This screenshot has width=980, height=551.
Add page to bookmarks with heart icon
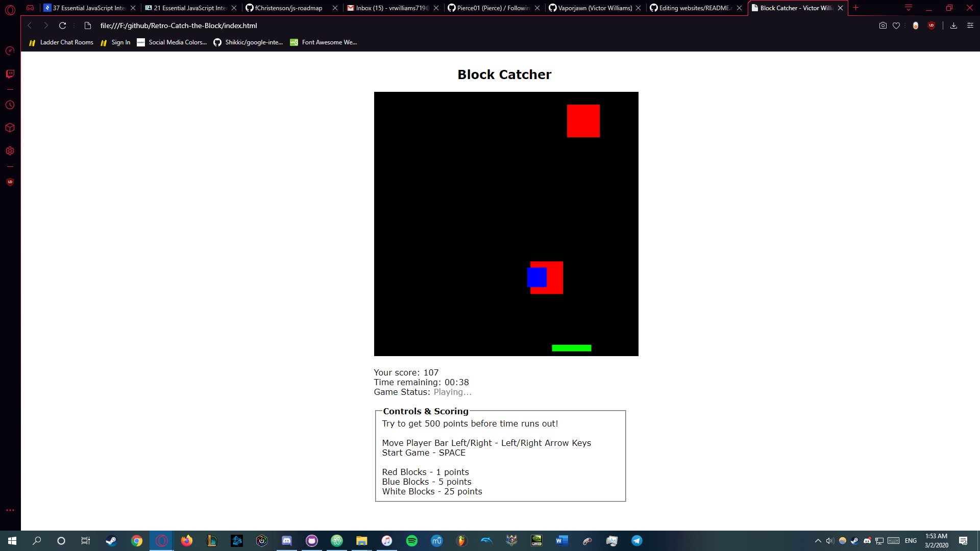(x=896, y=26)
